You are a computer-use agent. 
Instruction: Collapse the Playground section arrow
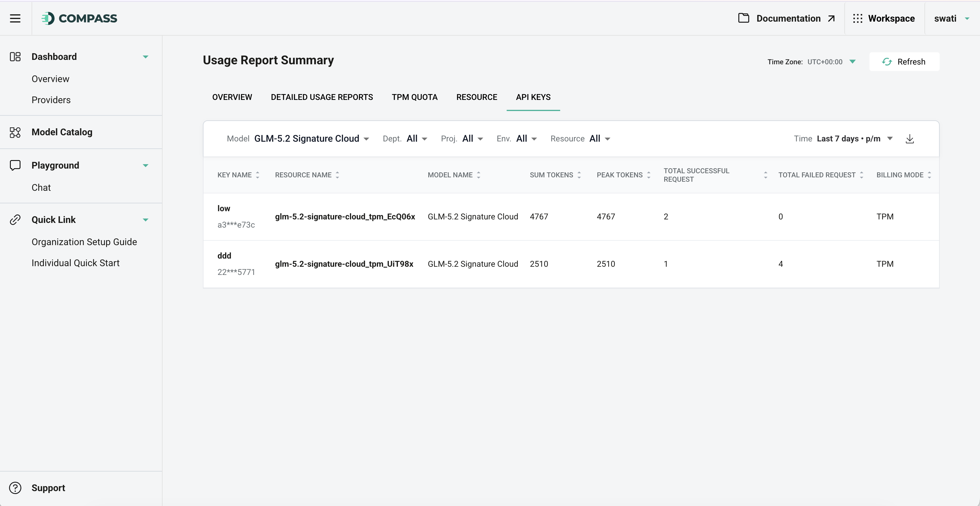(x=145, y=166)
